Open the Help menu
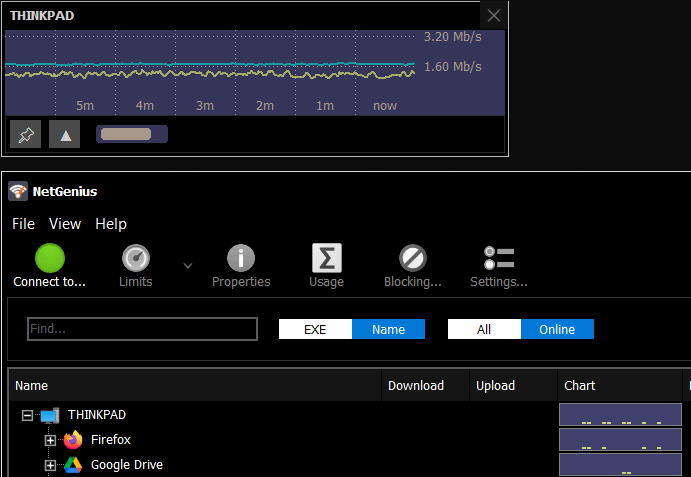The width and height of the screenshot is (691, 477). pos(111,224)
